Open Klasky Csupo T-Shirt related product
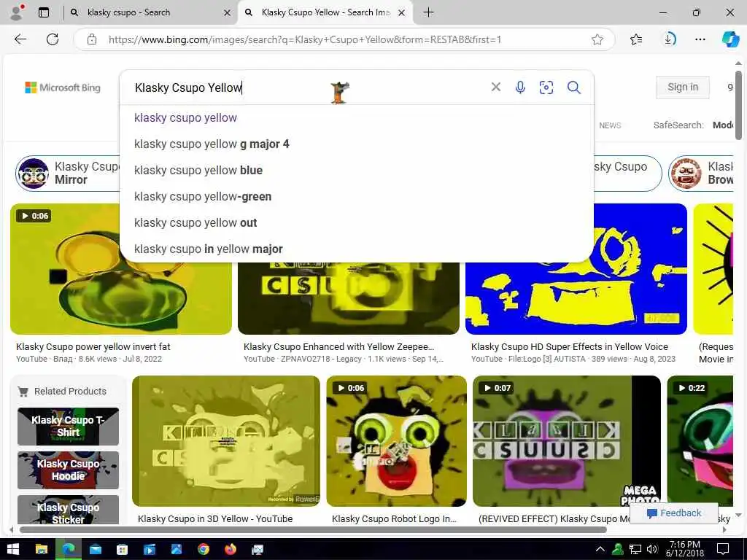Viewport: 747px width, 560px height. 68,426
